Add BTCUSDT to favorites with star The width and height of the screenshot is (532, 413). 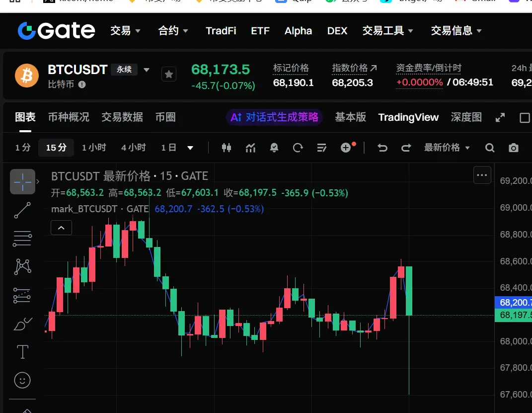[x=168, y=75]
